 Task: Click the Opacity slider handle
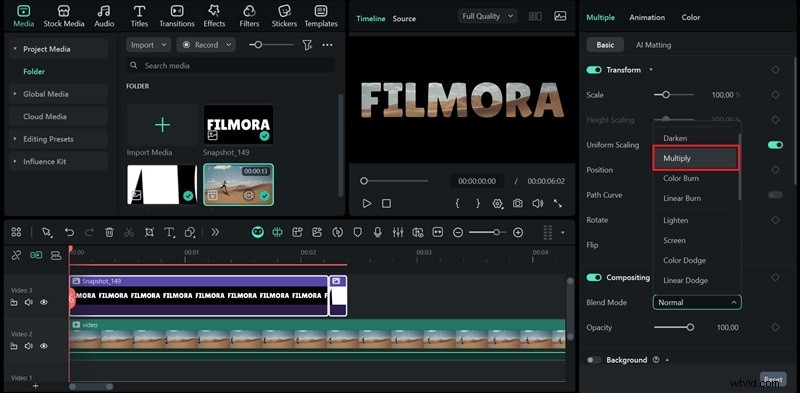(x=690, y=327)
